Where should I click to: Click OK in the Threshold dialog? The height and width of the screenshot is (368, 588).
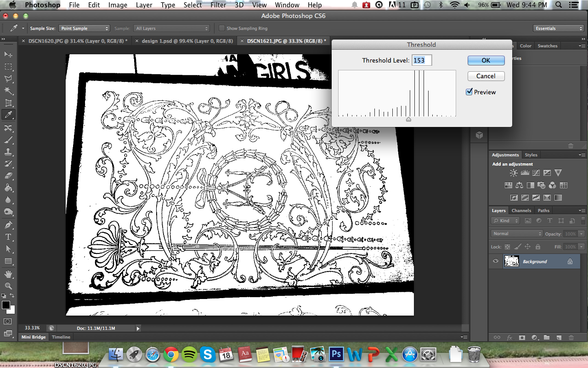pos(486,60)
